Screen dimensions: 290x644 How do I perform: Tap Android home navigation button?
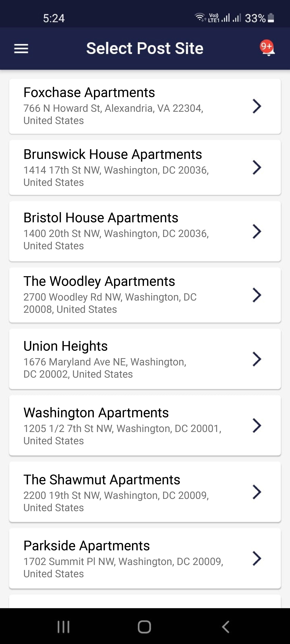[x=144, y=627]
